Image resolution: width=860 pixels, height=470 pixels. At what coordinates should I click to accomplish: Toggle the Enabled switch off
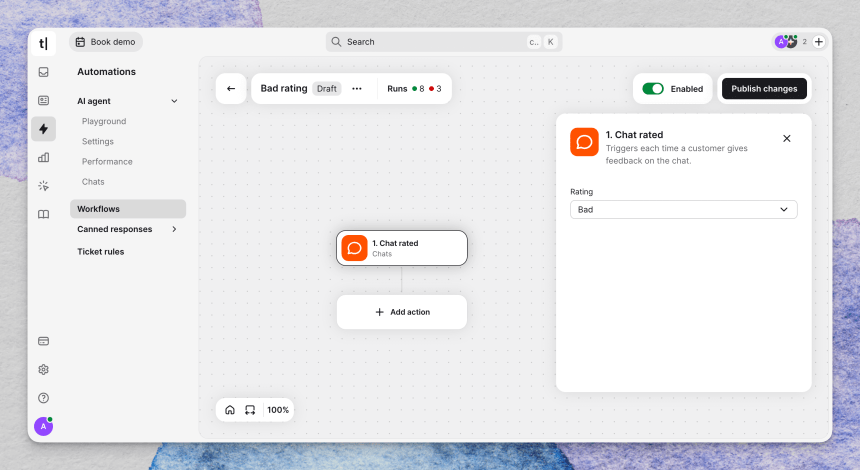coord(653,88)
